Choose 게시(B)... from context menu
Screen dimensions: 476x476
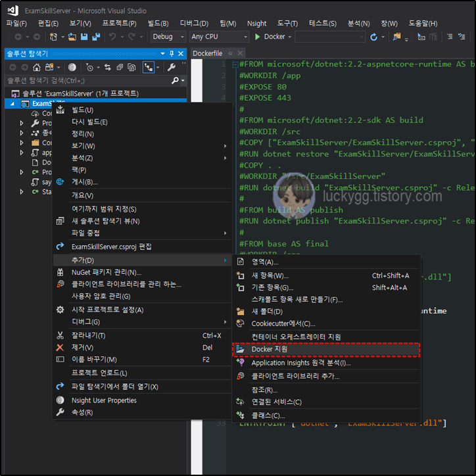pyautogui.click(x=142, y=182)
